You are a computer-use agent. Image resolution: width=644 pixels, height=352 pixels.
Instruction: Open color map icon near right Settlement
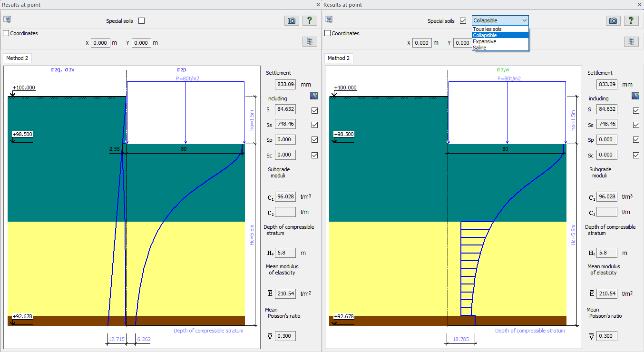(635, 96)
